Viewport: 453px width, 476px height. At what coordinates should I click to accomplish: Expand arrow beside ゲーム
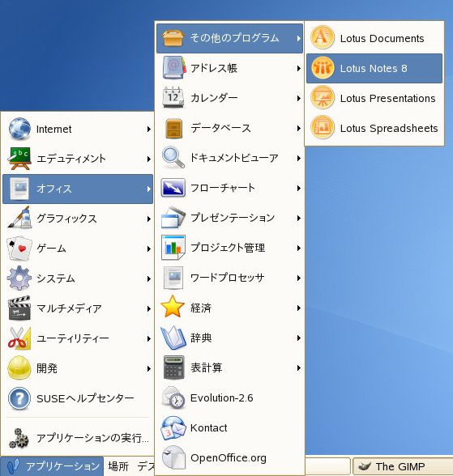tap(148, 249)
